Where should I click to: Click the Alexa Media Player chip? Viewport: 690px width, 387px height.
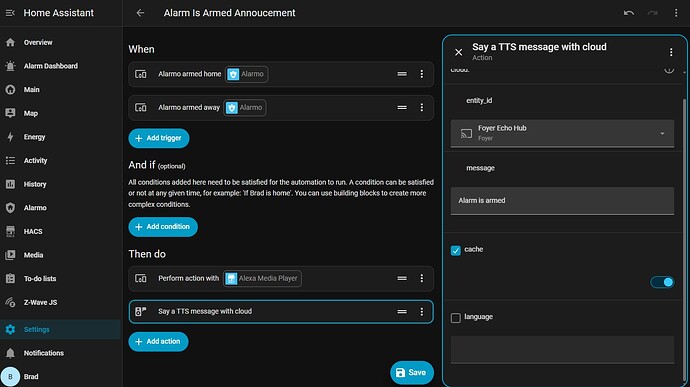click(262, 278)
